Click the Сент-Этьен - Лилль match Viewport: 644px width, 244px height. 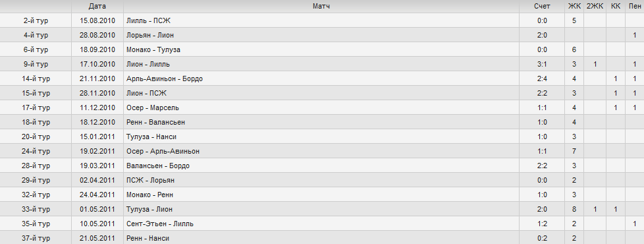click(x=160, y=224)
